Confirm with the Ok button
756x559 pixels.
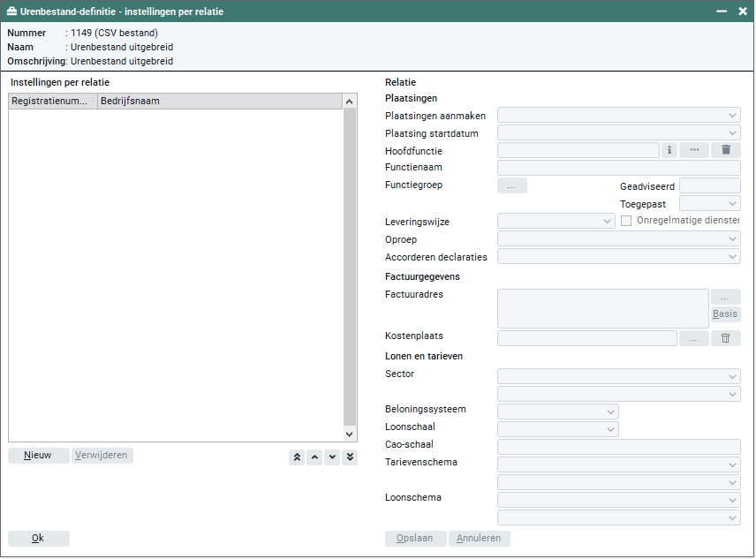pyautogui.click(x=38, y=538)
